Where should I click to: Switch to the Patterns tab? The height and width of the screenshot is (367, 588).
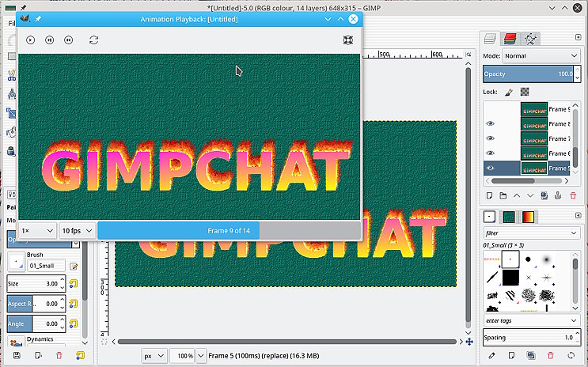509,217
